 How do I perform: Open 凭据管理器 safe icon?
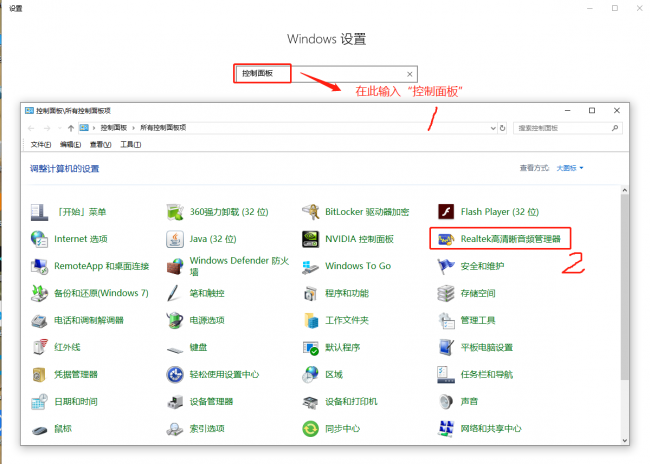coord(39,374)
